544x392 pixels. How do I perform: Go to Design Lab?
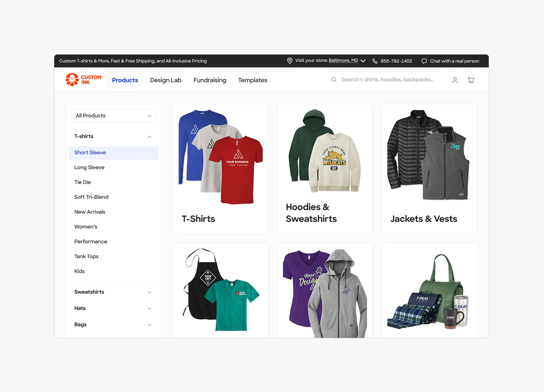(x=166, y=80)
